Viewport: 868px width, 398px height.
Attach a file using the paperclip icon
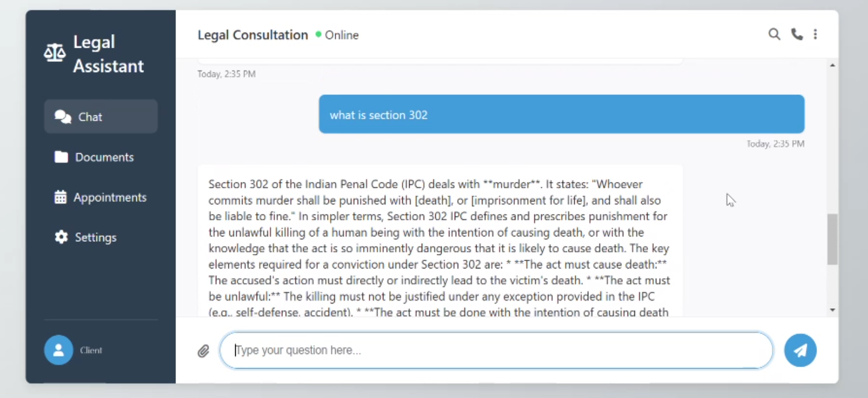coord(203,351)
